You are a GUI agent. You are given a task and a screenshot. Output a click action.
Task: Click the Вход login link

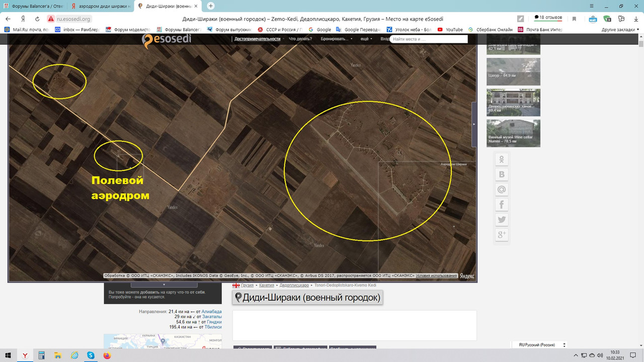click(x=385, y=39)
